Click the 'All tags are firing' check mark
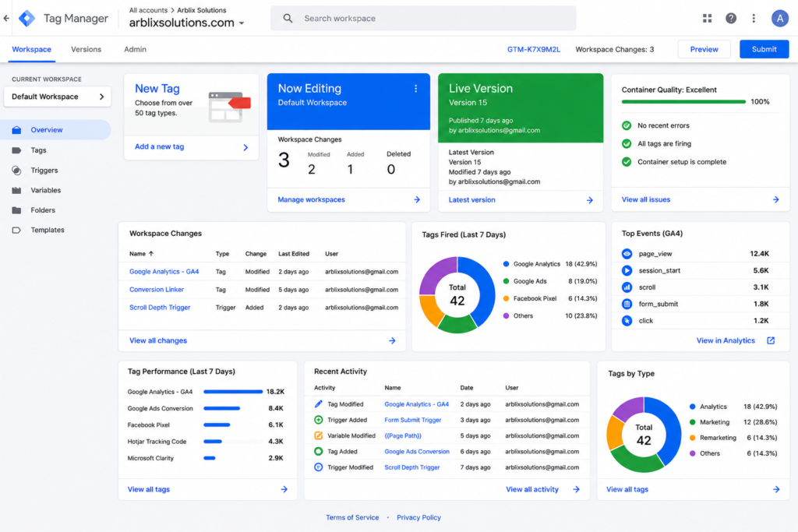The width and height of the screenshot is (798, 532). coord(627,144)
